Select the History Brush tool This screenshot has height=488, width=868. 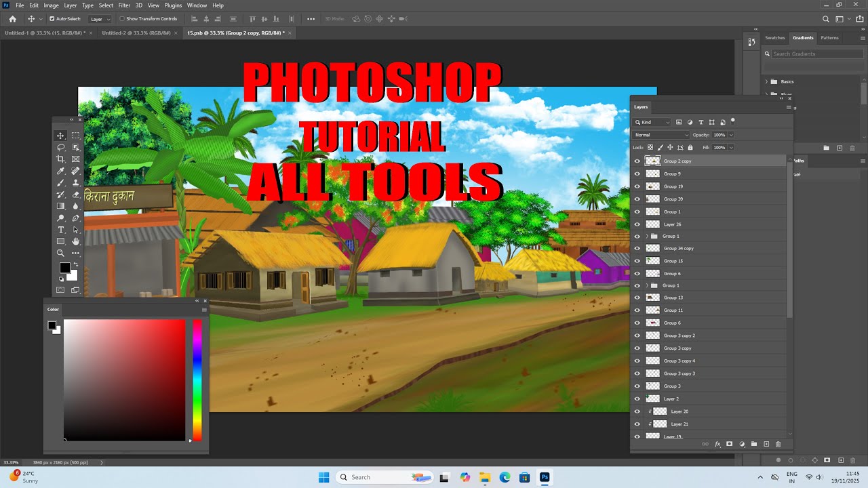click(61, 195)
